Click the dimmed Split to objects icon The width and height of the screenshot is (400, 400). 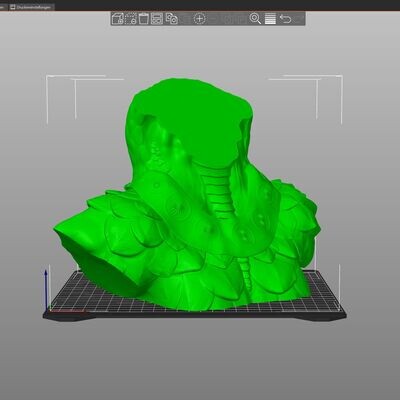point(227,19)
